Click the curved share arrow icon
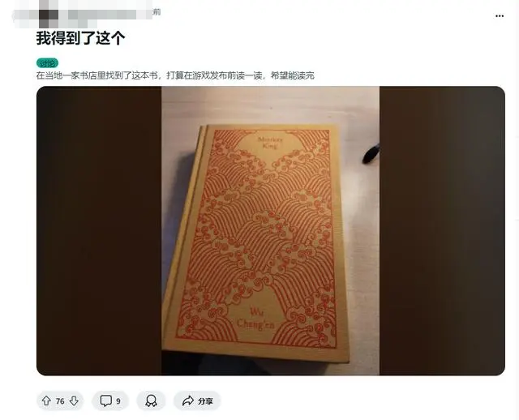 (187, 401)
